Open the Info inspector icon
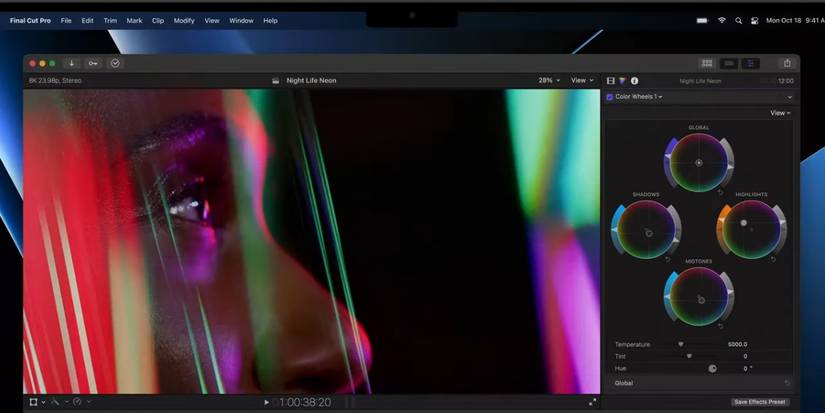The height and width of the screenshot is (413, 825). pos(635,80)
